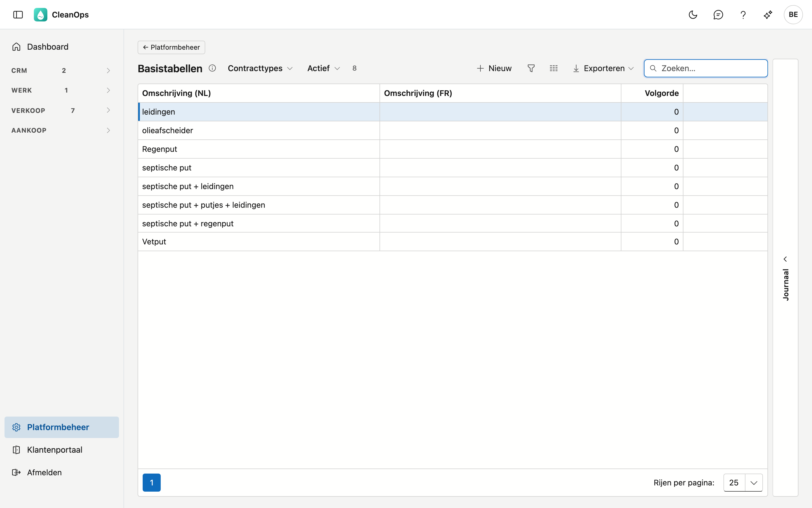Select the Regenput row
Screen dimensions: 812x508
(453, 149)
